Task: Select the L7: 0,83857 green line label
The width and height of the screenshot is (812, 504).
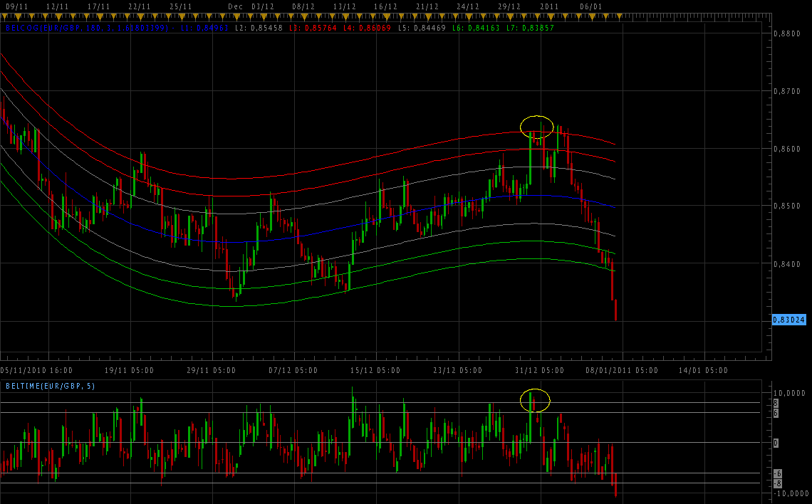Action: pyautogui.click(x=530, y=28)
